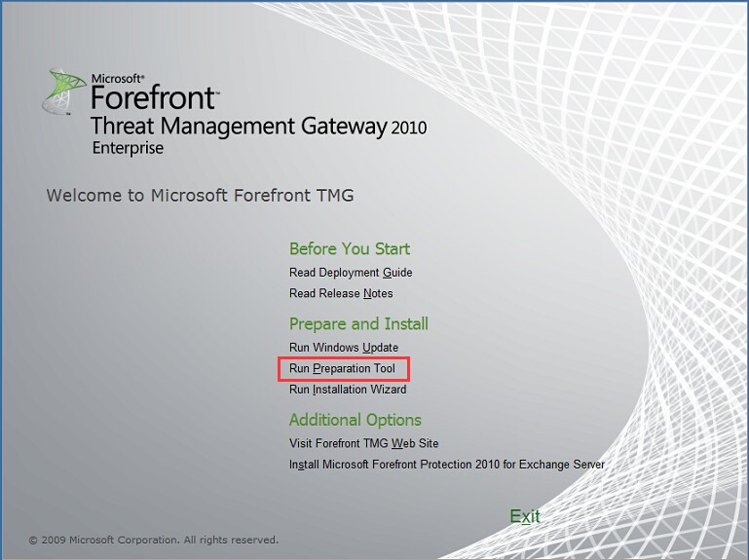Click 'Threat Management Gateway 2010' title text
Viewport: 749px width, 560px height.
(258, 127)
